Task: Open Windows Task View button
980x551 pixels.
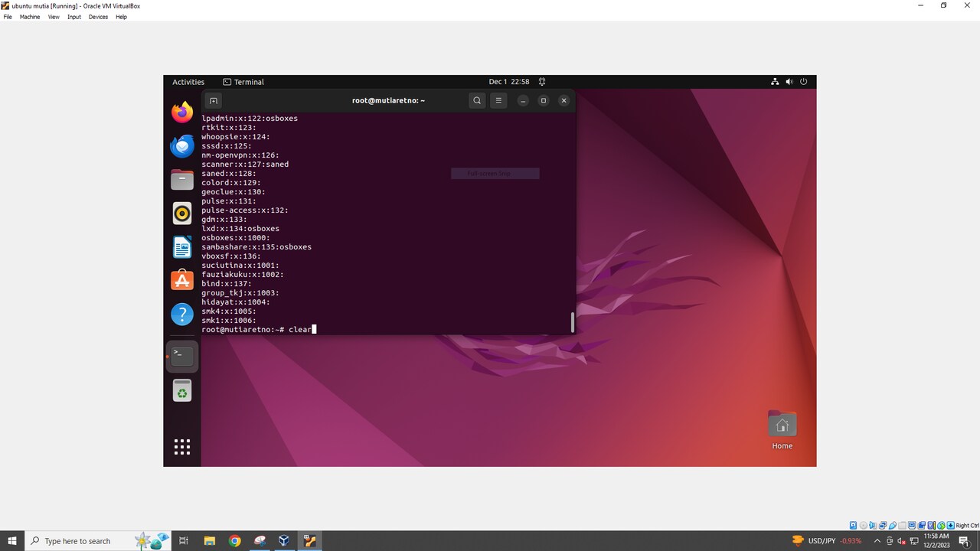Action: click(x=184, y=541)
